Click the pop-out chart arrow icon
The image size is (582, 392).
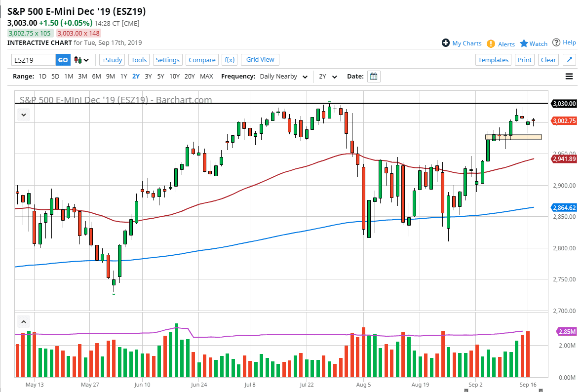pos(569,60)
